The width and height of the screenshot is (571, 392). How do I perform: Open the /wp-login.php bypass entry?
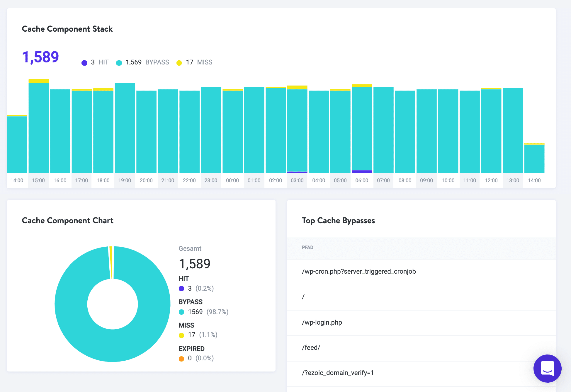pos(322,322)
